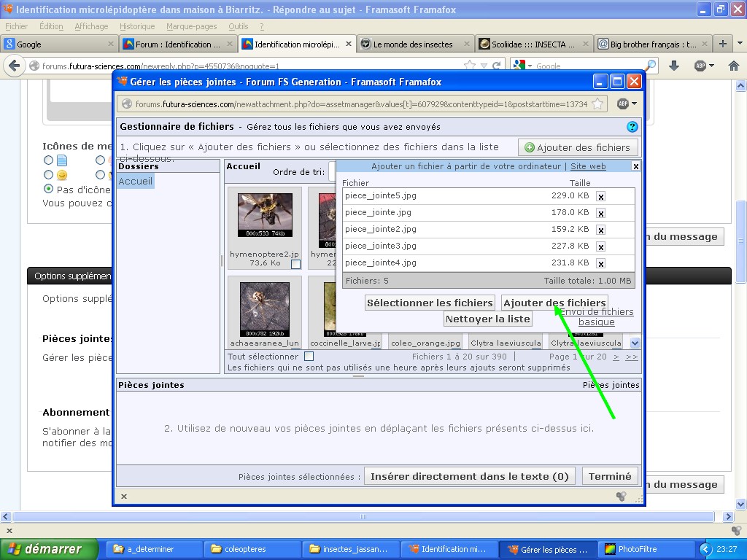
Task: Click Sélectionner les fichiers button
Action: pyautogui.click(x=430, y=303)
